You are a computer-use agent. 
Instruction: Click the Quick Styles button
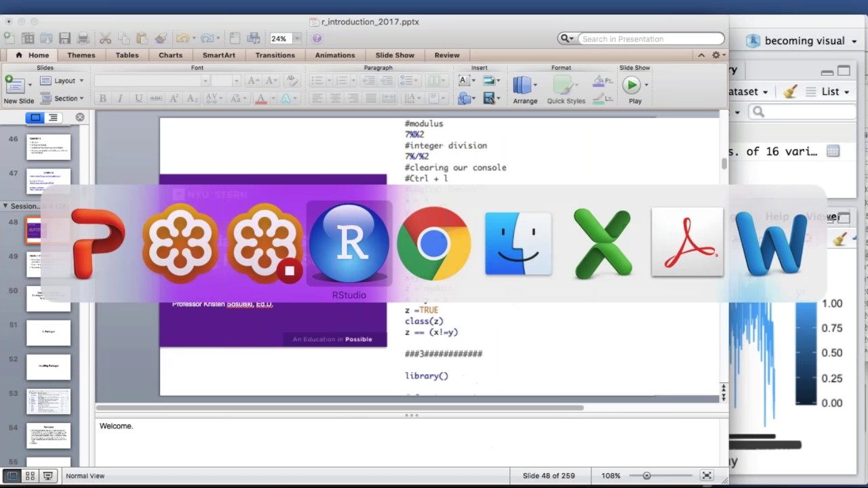tap(566, 90)
